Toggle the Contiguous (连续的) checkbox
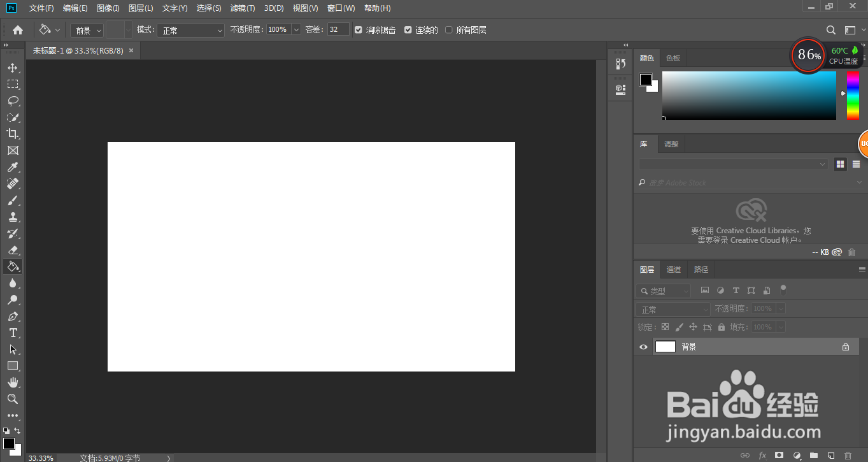The width and height of the screenshot is (868, 462). point(408,30)
